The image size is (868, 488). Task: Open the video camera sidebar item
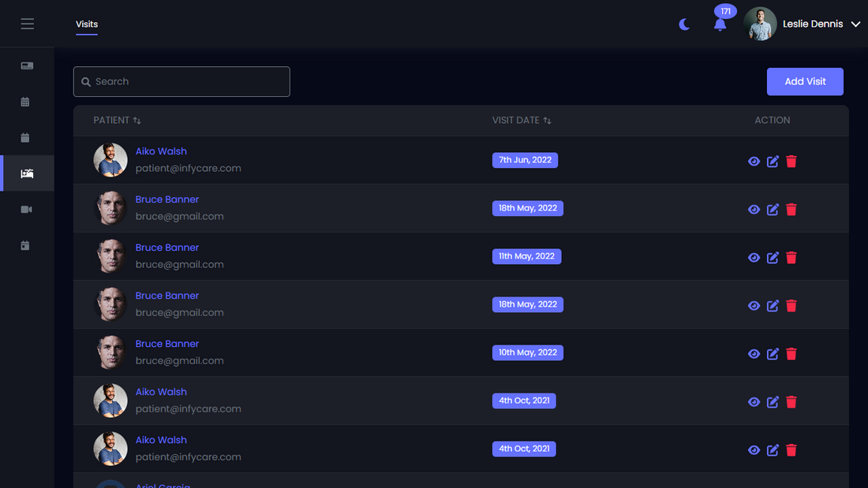pyautogui.click(x=27, y=209)
